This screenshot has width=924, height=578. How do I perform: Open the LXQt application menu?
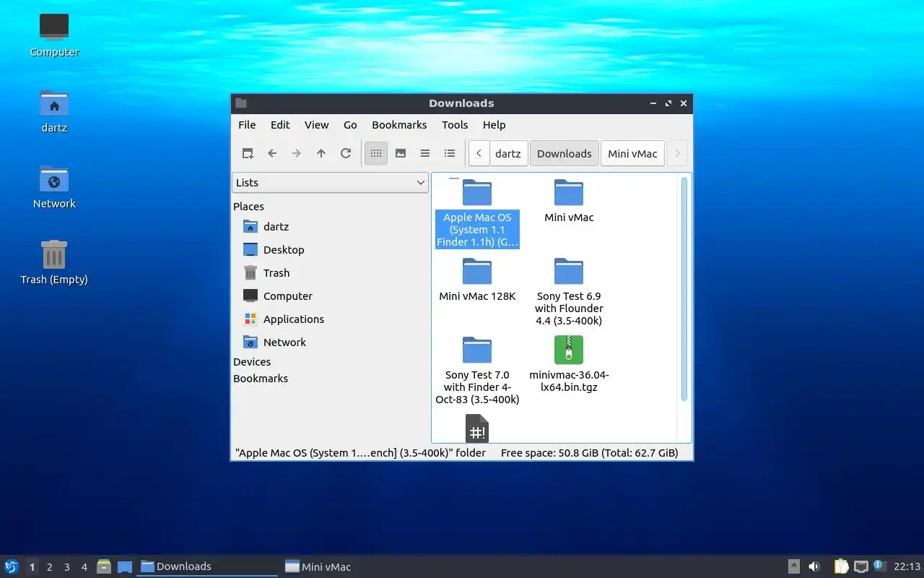point(12,566)
